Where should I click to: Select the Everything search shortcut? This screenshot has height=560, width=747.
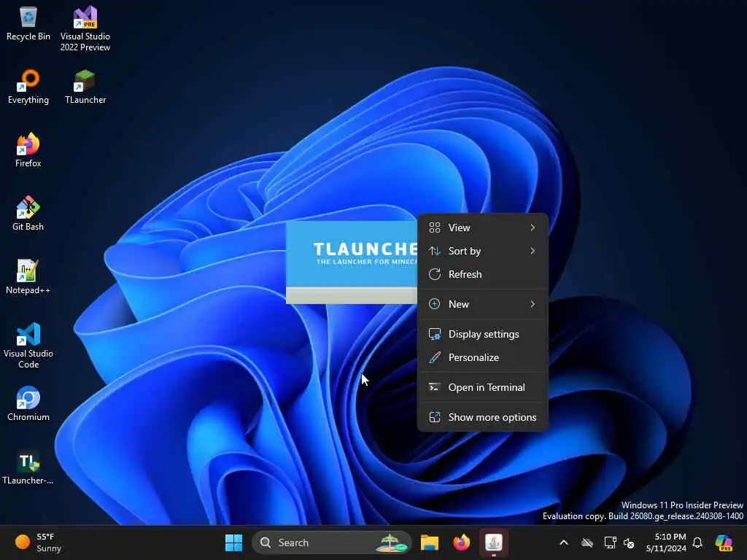28,87
